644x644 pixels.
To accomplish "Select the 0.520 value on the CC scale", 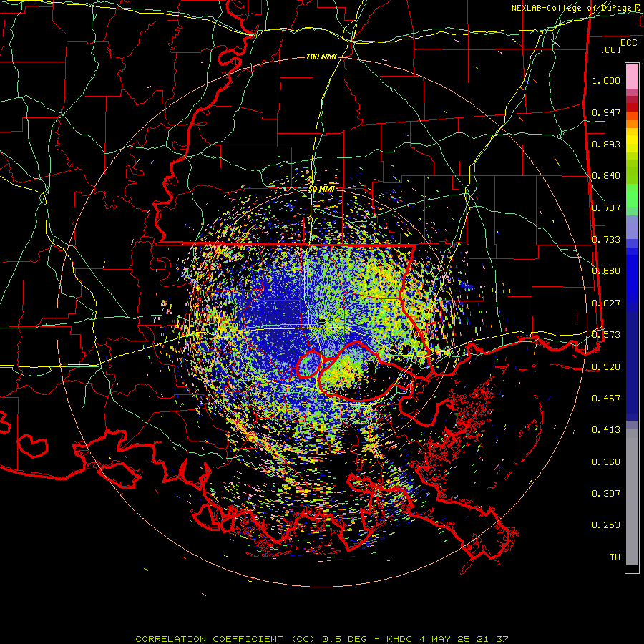I will coord(606,367).
